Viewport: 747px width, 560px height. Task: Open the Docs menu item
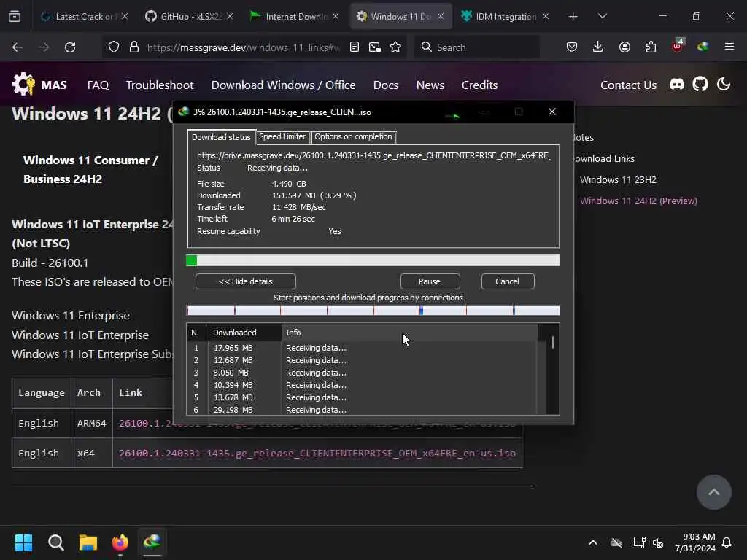pyautogui.click(x=386, y=85)
